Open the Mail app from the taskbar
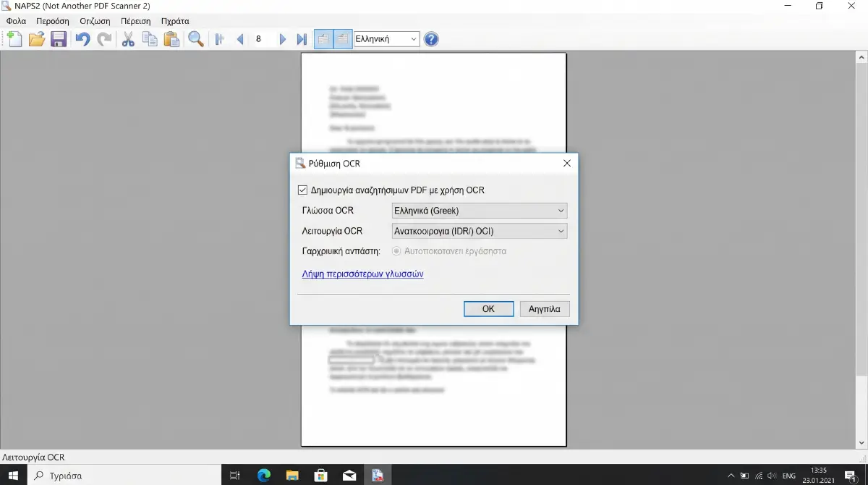 (349, 476)
